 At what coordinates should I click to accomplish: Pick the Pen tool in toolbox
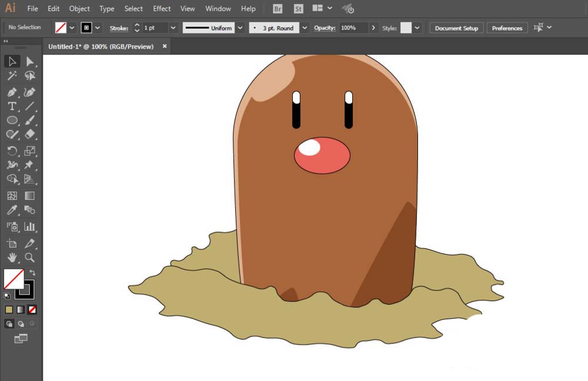click(x=12, y=92)
